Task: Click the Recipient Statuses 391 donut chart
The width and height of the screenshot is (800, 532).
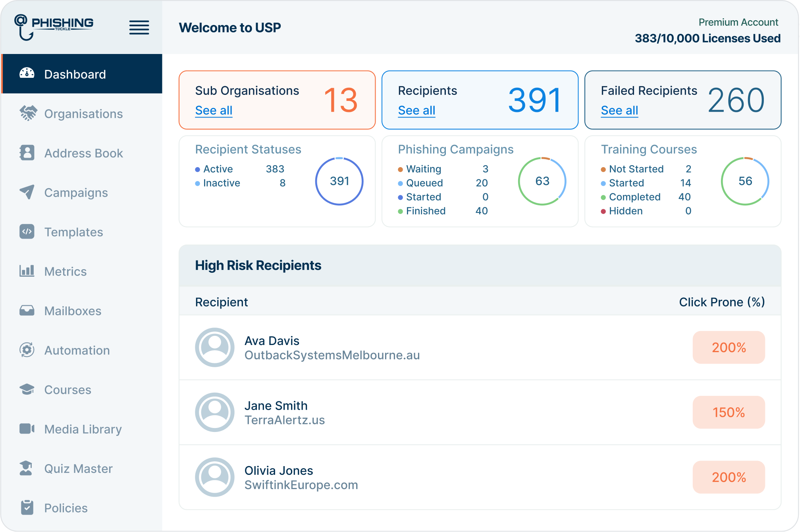Action: click(x=339, y=181)
